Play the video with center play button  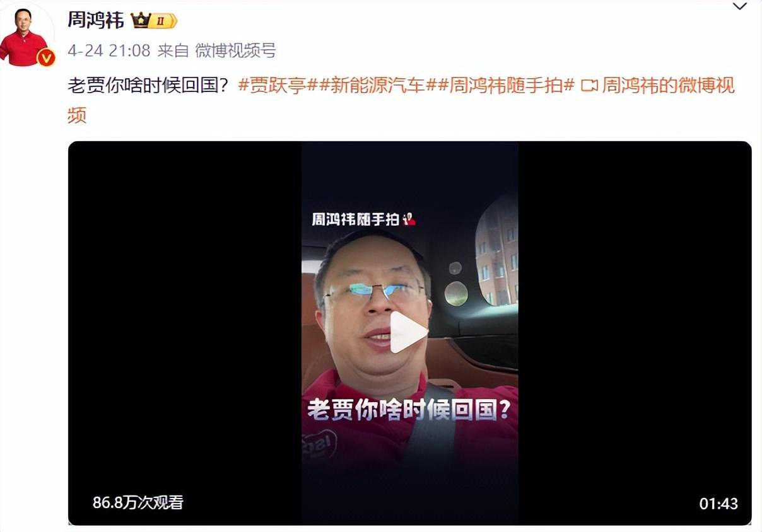click(x=409, y=333)
